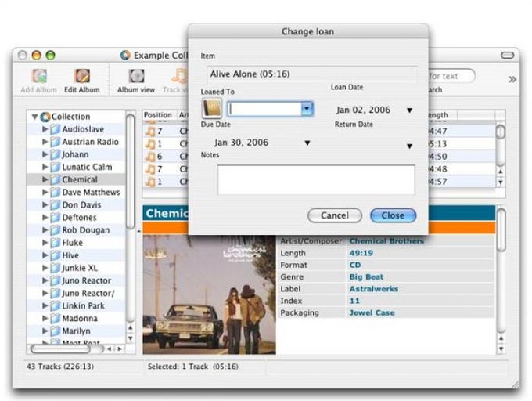Click the Index value 11
Screen dimensions: 532x401
354,302
